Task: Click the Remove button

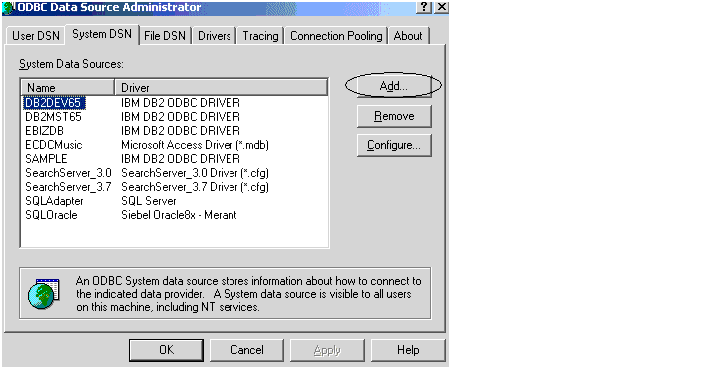Action: point(394,116)
